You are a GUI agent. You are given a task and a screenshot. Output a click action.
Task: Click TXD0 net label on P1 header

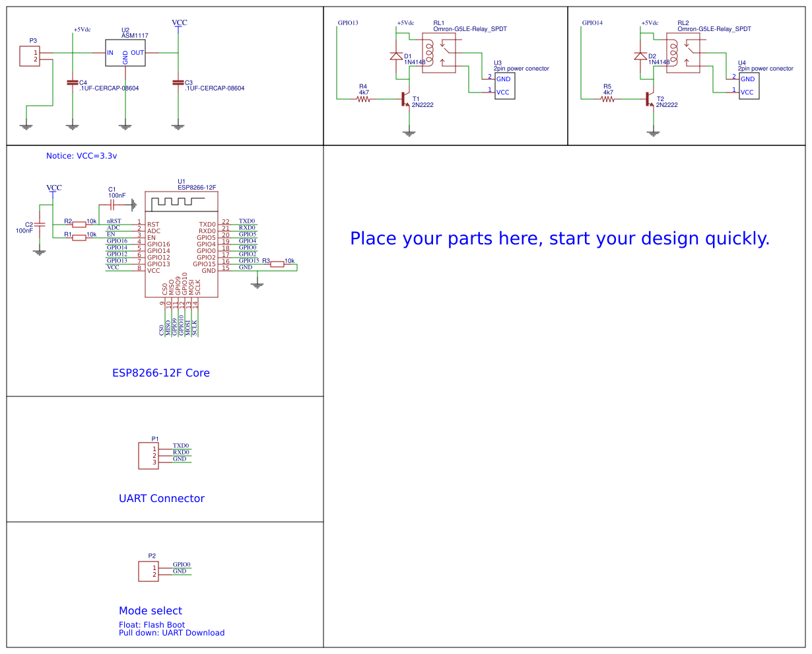[x=181, y=446]
